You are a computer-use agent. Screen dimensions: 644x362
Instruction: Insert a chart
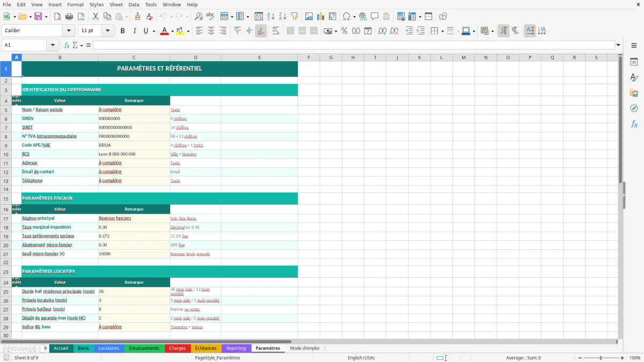321,17
